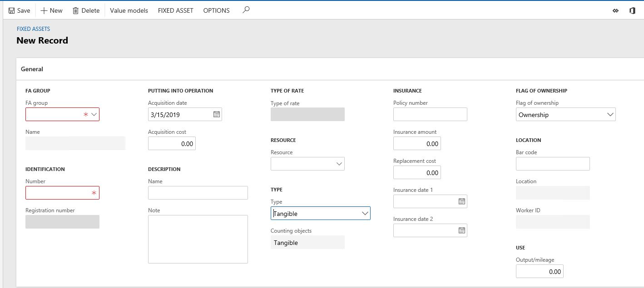Collapse the General section header
Viewport: 644px width, 288px height.
[32, 69]
